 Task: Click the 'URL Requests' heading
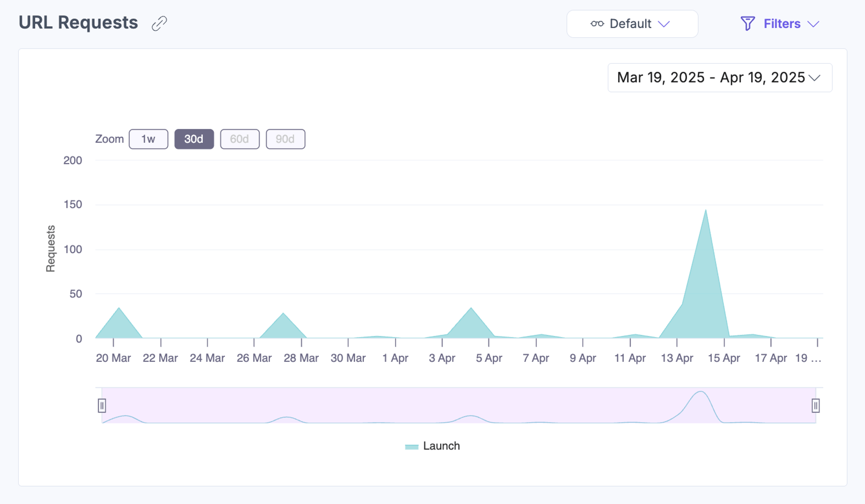click(x=78, y=23)
